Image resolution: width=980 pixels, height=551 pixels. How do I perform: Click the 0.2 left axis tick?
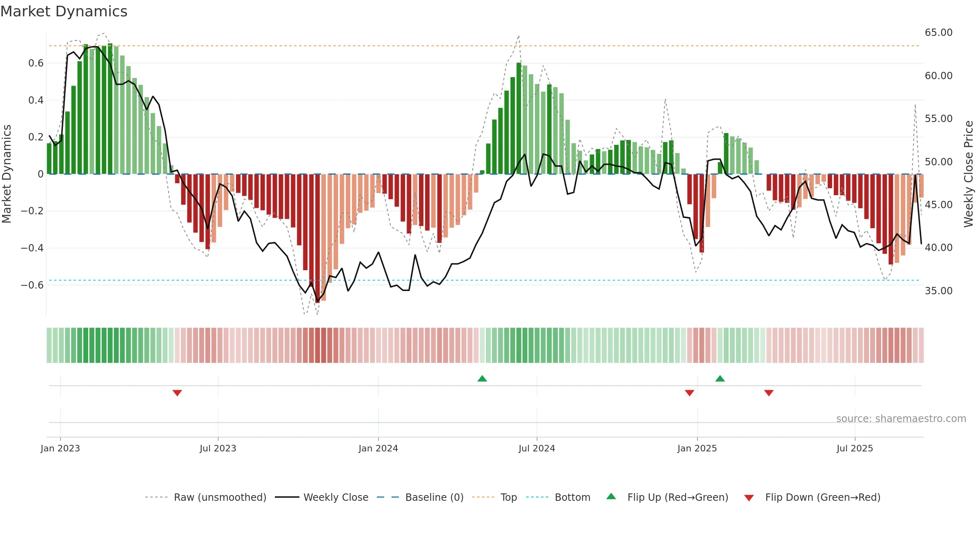pos(36,137)
